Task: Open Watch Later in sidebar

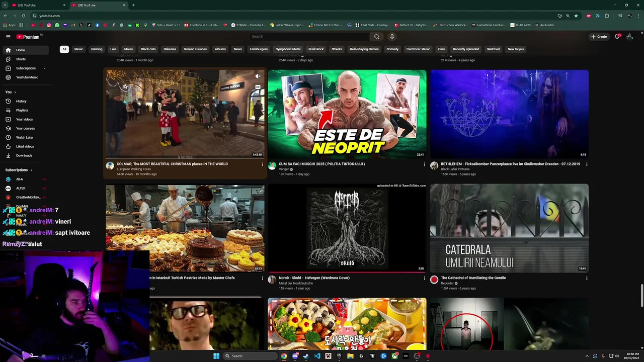Action: (x=25, y=137)
